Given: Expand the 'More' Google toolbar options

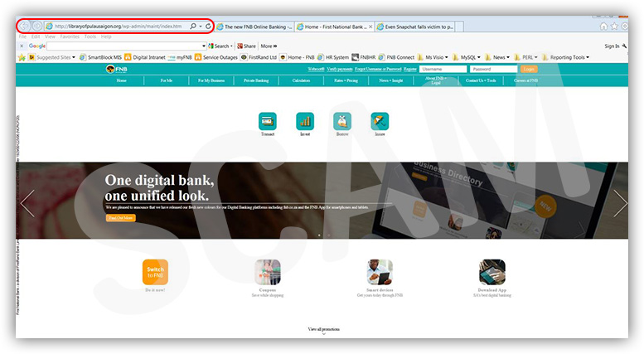Looking at the screenshot, I should pyautogui.click(x=269, y=46).
